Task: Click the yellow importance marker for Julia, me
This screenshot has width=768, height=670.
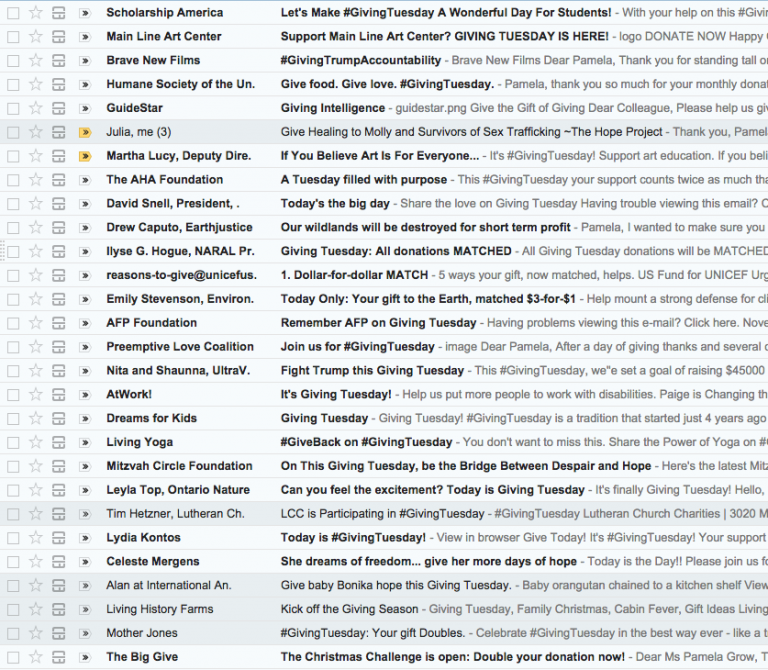Action: pos(85,132)
